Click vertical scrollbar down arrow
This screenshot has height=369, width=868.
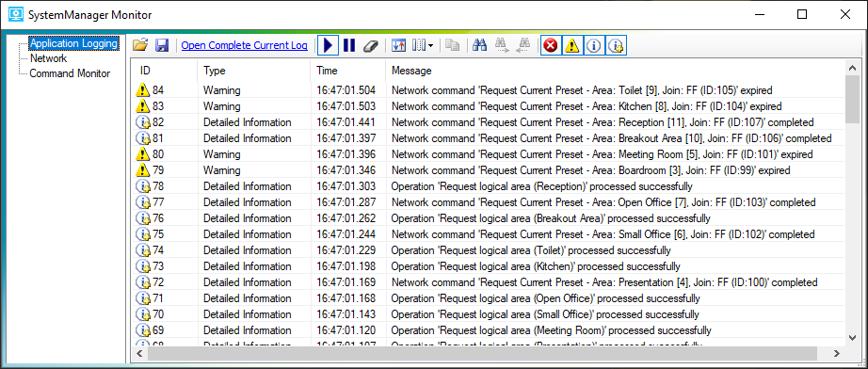point(853,337)
